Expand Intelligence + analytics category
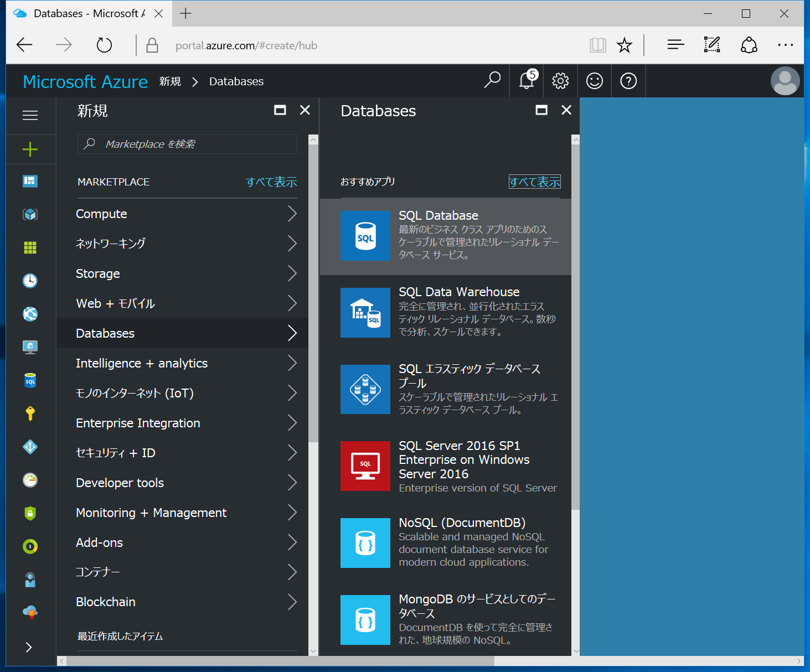Viewport: 810px width, 672px height. (182, 363)
